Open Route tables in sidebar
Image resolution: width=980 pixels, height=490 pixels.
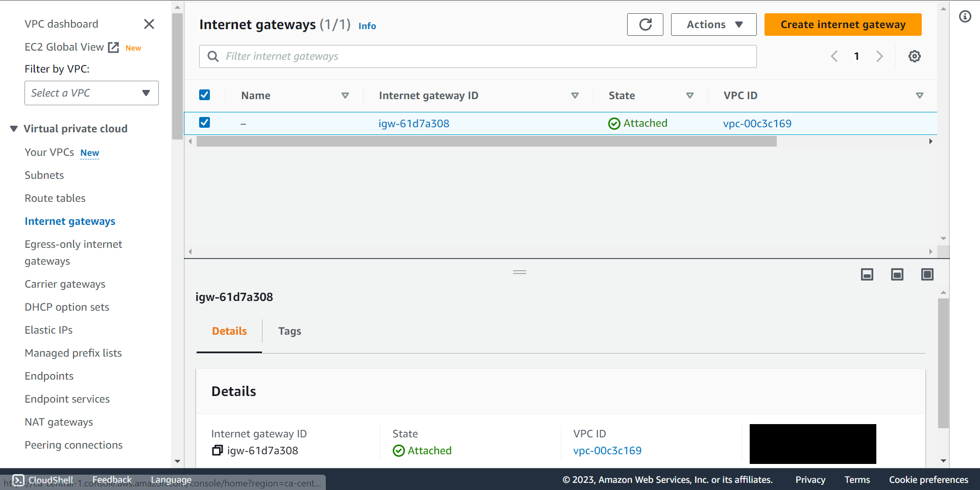tap(55, 198)
